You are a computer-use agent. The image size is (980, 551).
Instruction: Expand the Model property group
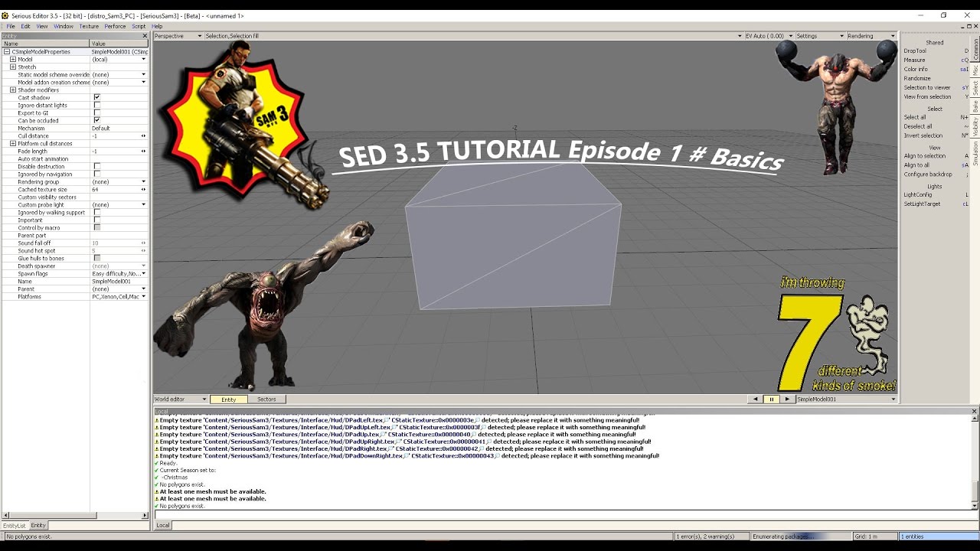click(13, 59)
